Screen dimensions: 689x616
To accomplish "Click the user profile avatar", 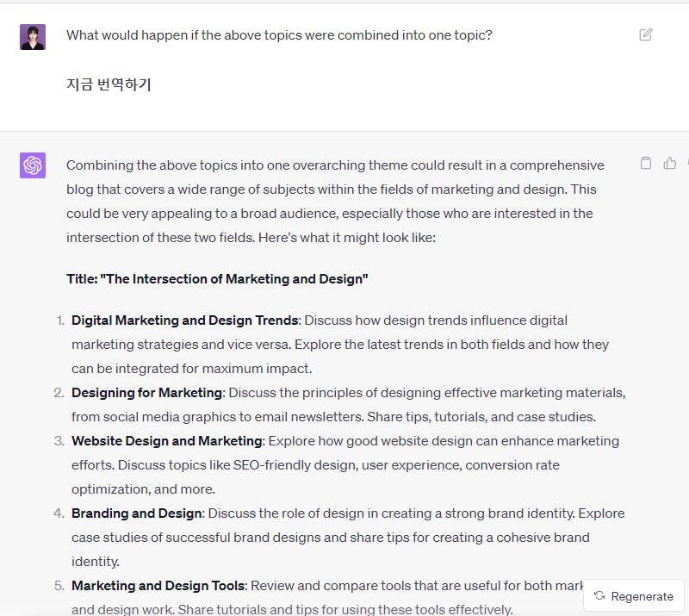I will pos(33,37).
